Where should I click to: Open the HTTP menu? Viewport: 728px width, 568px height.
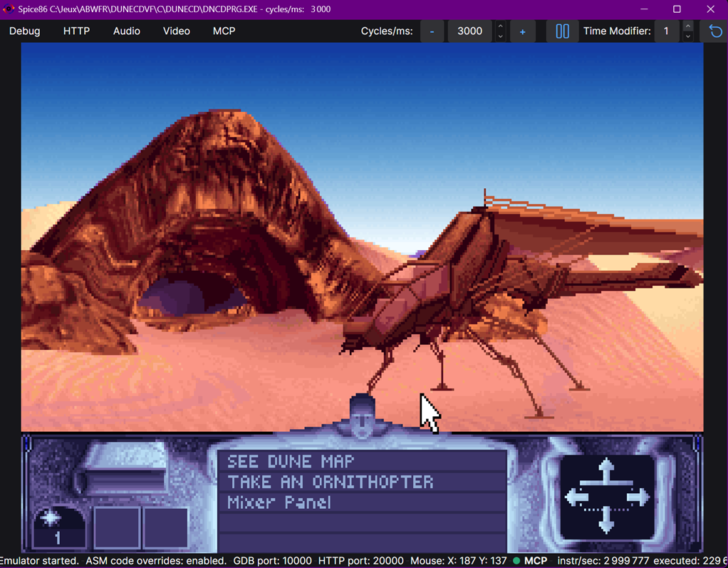[x=77, y=31]
